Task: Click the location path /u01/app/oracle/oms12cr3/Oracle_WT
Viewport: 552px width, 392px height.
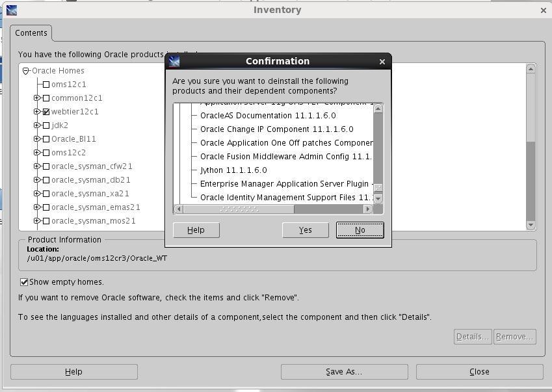Action: (x=97, y=259)
